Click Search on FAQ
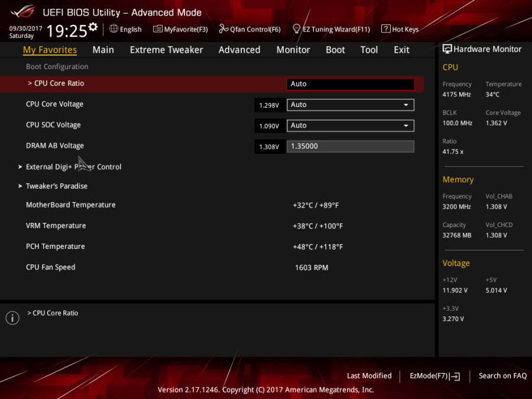This screenshot has width=532, height=399. pos(502,375)
